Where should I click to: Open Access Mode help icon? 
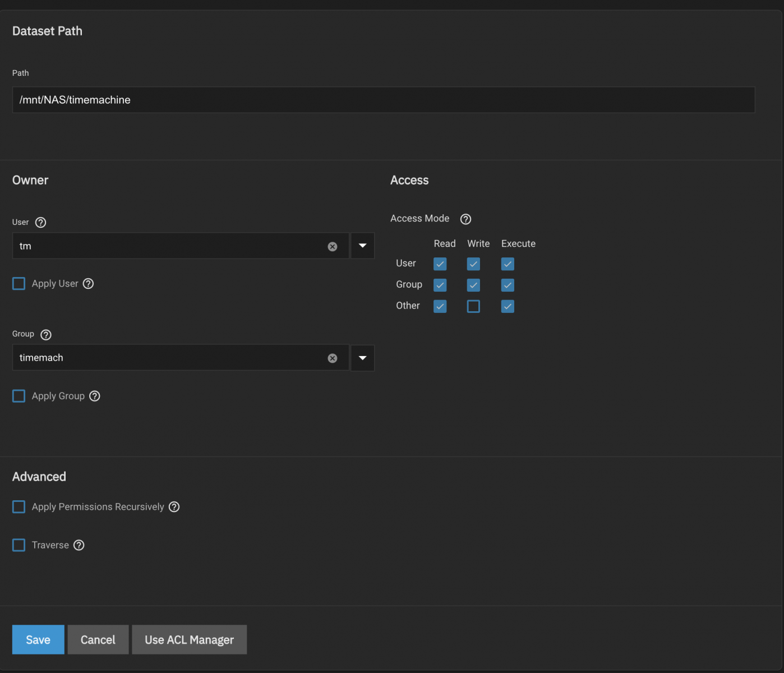[x=465, y=219]
